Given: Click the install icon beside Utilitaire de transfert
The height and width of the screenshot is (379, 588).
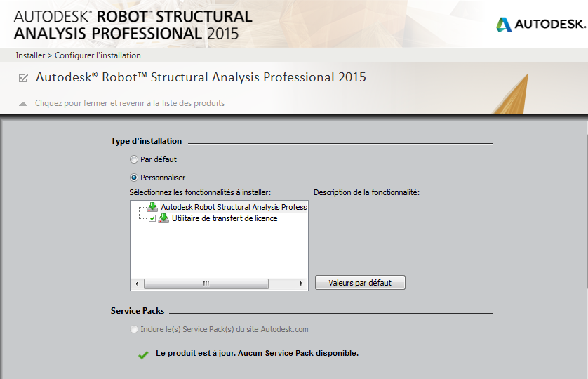Looking at the screenshot, I should (163, 218).
